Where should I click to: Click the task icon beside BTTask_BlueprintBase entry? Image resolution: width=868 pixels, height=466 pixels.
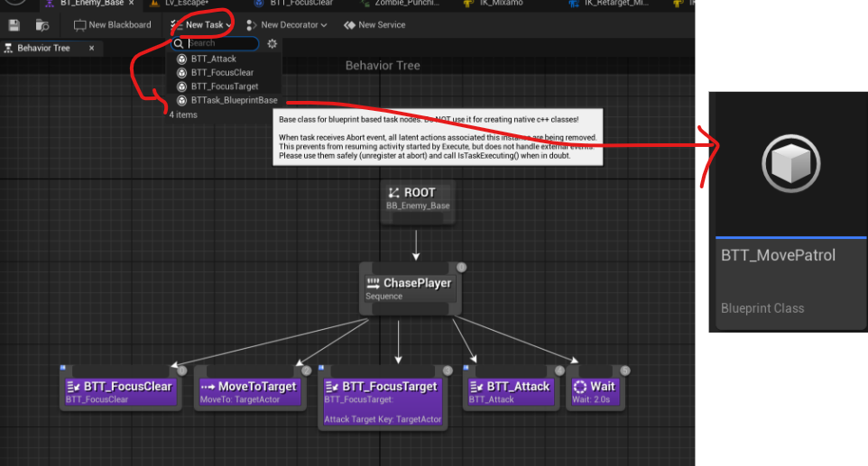pyautogui.click(x=181, y=100)
